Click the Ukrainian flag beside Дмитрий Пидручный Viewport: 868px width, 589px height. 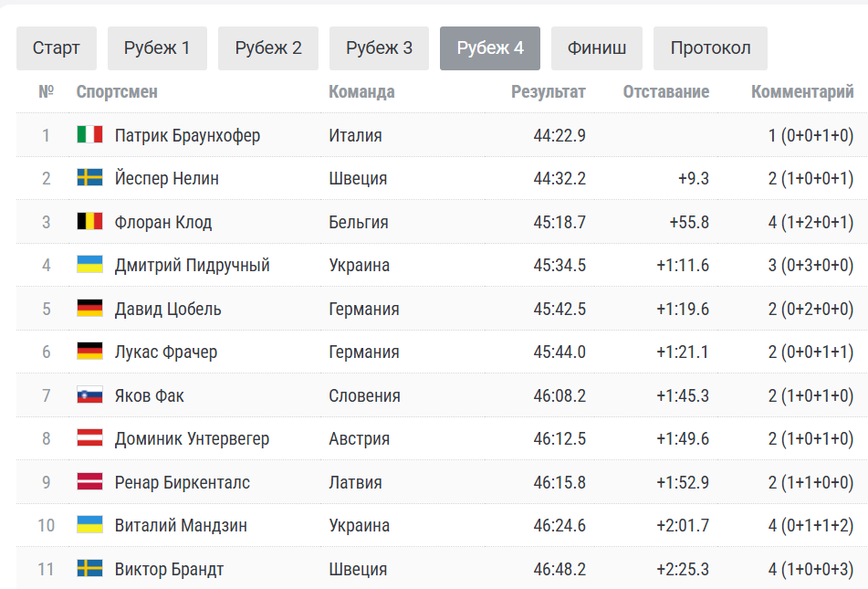pos(89,265)
